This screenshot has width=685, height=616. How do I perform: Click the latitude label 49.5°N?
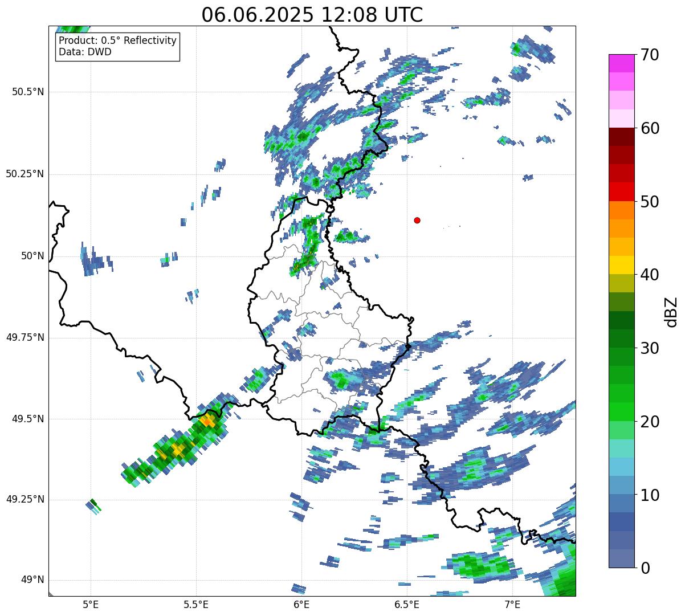28,419
